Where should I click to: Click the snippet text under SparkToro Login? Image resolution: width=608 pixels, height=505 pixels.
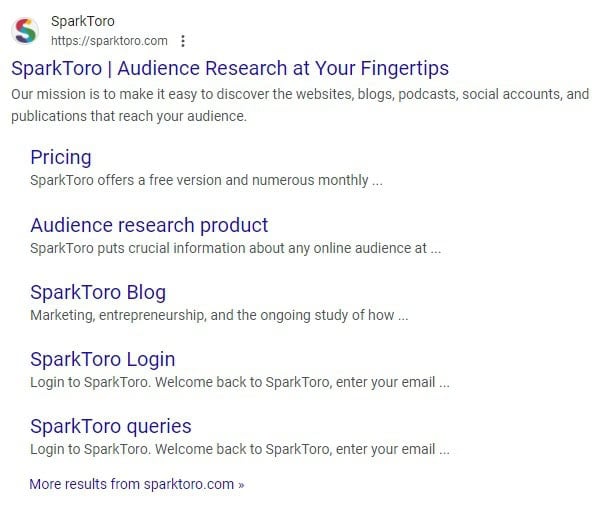240,382
